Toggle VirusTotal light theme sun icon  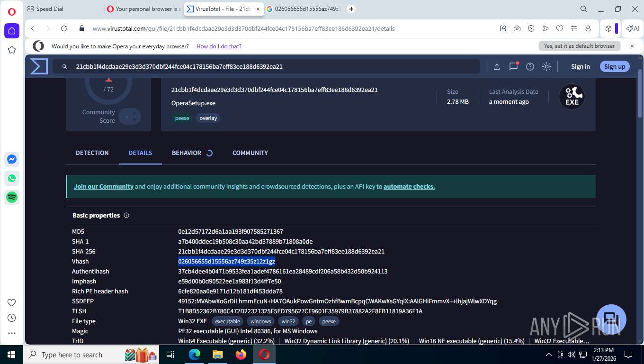[546, 66]
